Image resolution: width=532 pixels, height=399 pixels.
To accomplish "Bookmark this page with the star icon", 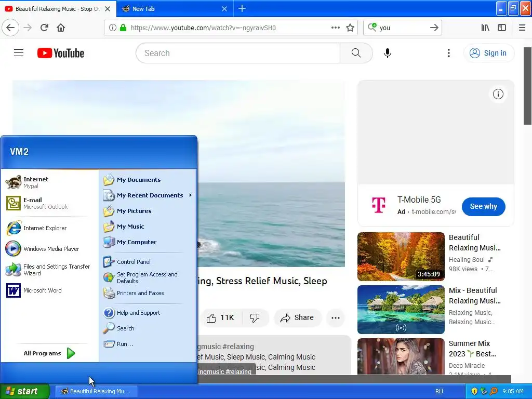I will [x=350, y=28].
